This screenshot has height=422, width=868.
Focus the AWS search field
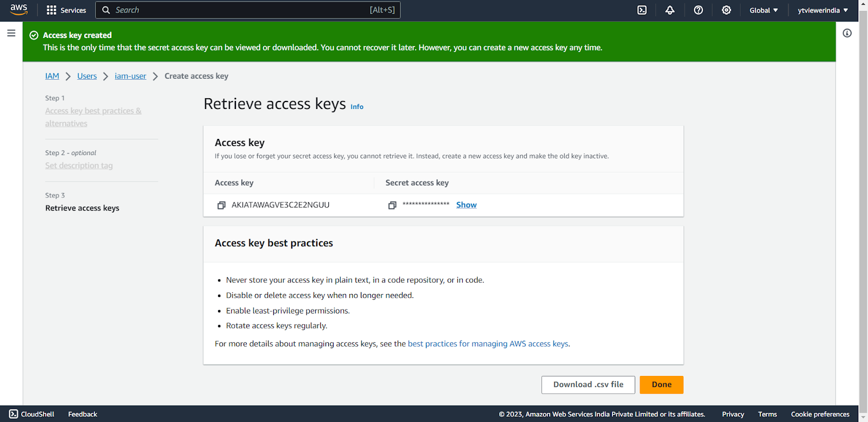(x=248, y=10)
